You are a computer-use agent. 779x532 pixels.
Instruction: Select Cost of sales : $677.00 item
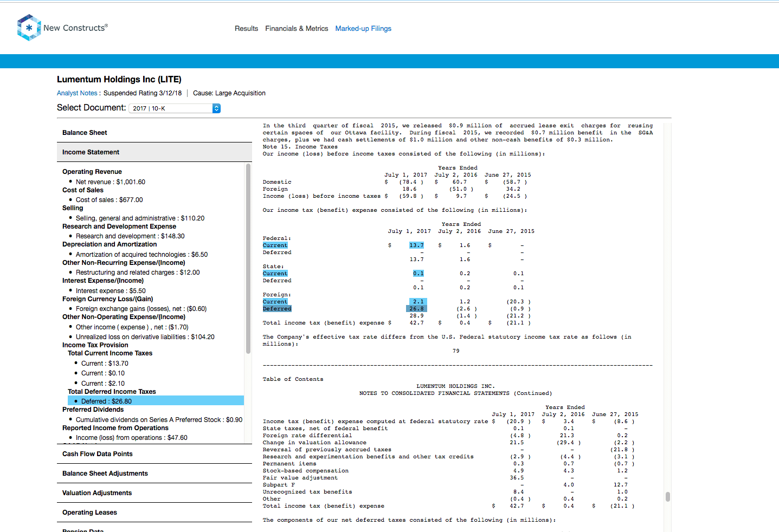point(110,200)
